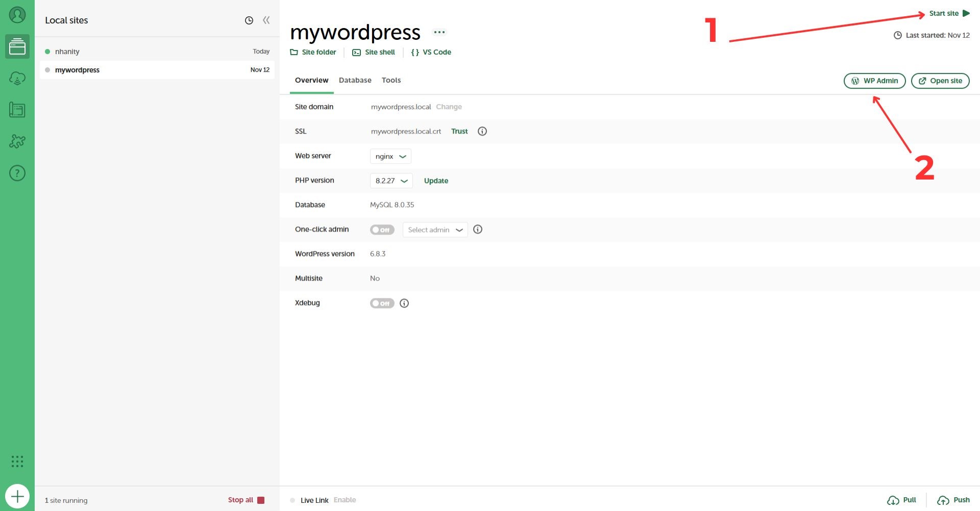The width and height of the screenshot is (980, 511).
Task: Open the Blueprints sidebar icon
Action: pyautogui.click(x=17, y=110)
